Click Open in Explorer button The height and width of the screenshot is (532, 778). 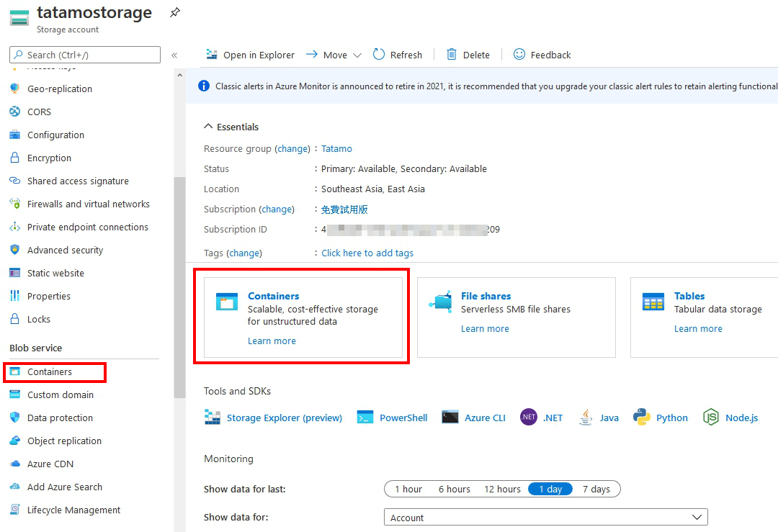251,55
